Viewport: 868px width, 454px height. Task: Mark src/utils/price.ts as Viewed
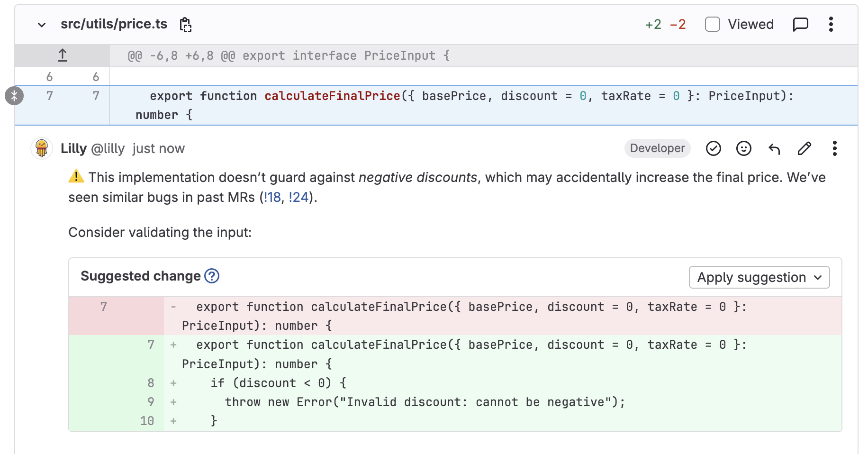[x=713, y=24]
